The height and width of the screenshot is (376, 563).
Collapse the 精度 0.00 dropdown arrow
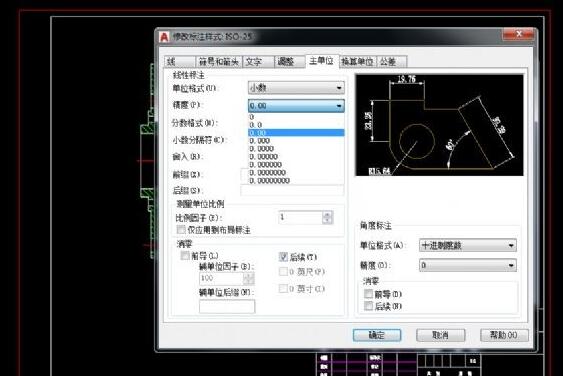click(x=339, y=106)
